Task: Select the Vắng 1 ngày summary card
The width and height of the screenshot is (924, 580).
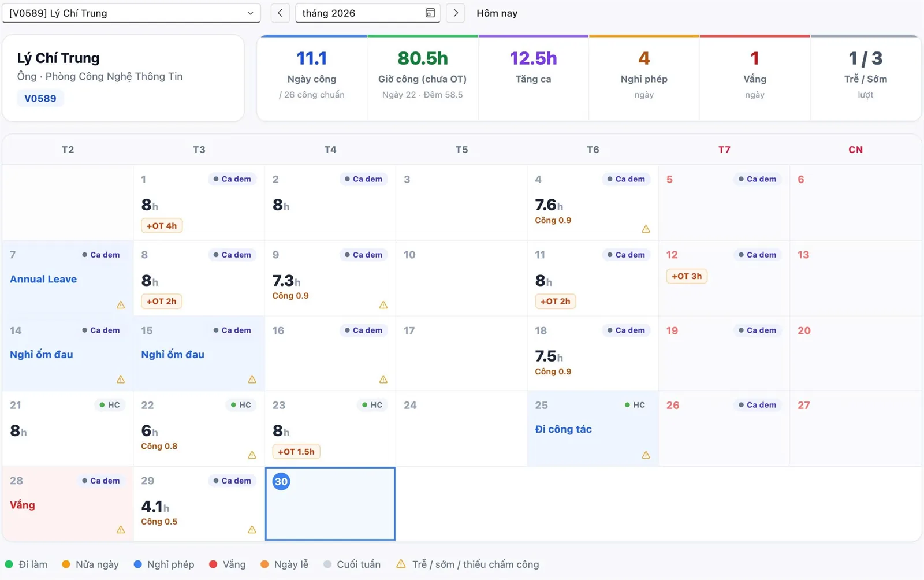Action: pos(755,78)
